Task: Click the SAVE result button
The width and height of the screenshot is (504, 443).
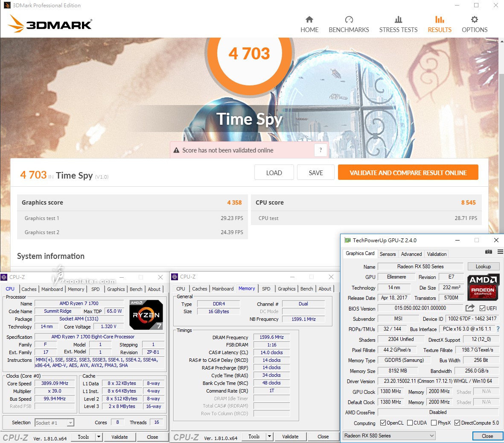Action: [316, 173]
